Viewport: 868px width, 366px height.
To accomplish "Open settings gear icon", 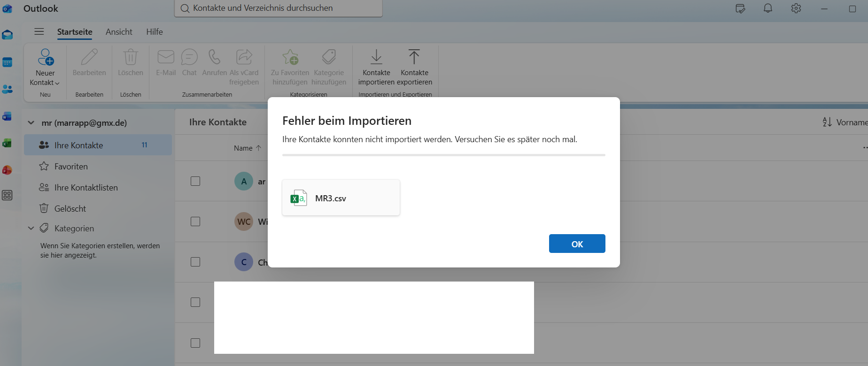I will pos(796,8).
